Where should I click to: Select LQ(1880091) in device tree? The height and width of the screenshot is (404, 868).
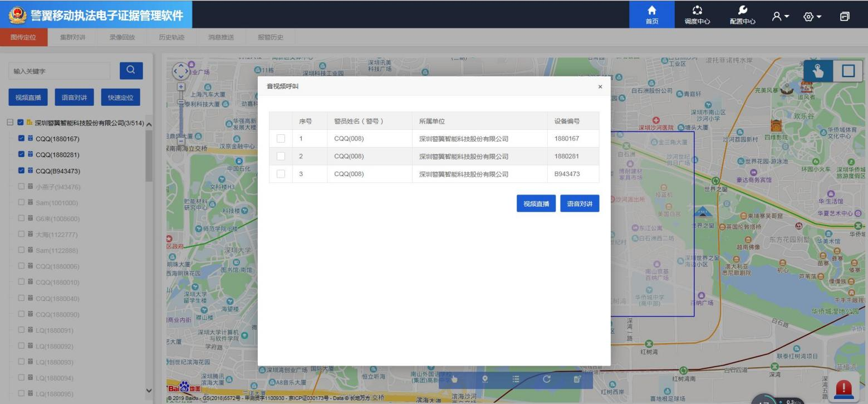tap(55, 330)
